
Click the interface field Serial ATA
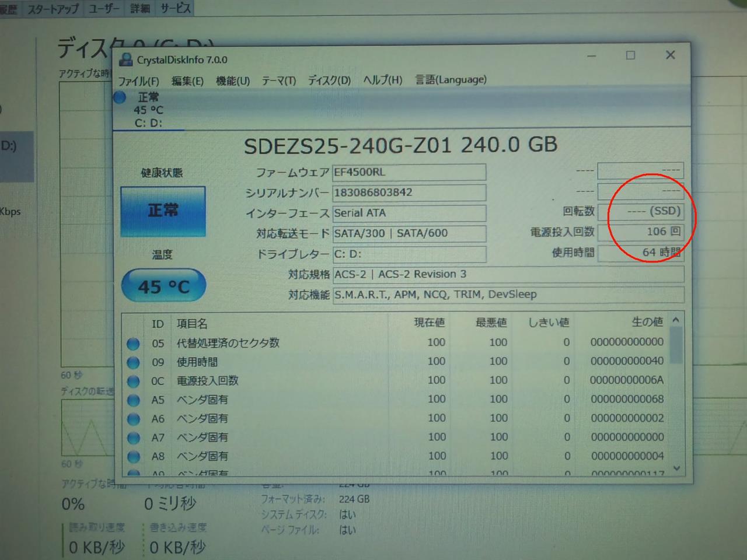click(x=409, y=213)
